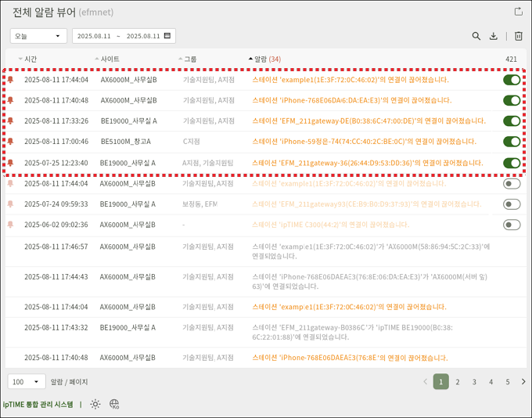Open the 오늘 date range dropdown
This screenshot has width=532, height=418.
(38, 36)
